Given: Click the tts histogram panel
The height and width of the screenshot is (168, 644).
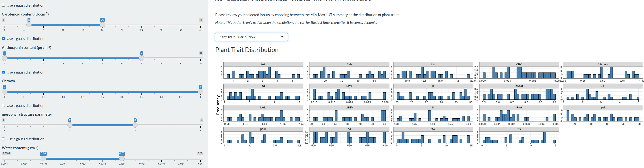Looking at the screenshot, I should tap(519, 137).
